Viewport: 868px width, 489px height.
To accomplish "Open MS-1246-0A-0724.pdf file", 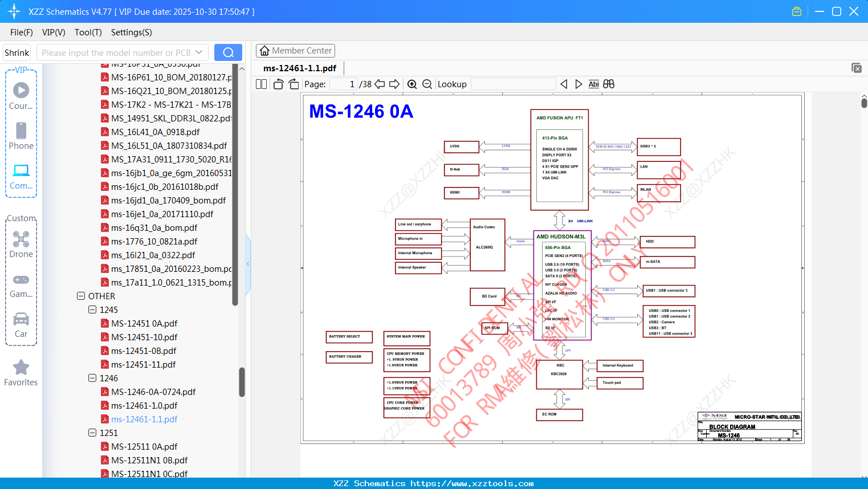I will pos(153,392).
